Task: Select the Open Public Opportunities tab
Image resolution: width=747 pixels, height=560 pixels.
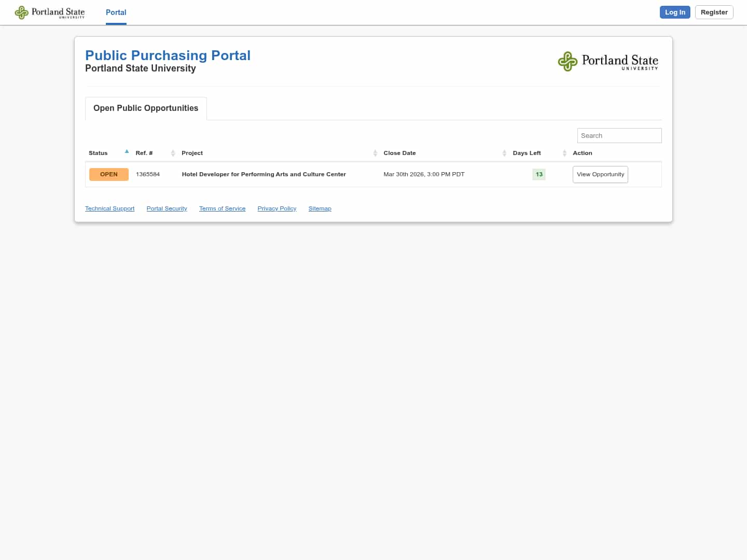Action: point(146,108)
